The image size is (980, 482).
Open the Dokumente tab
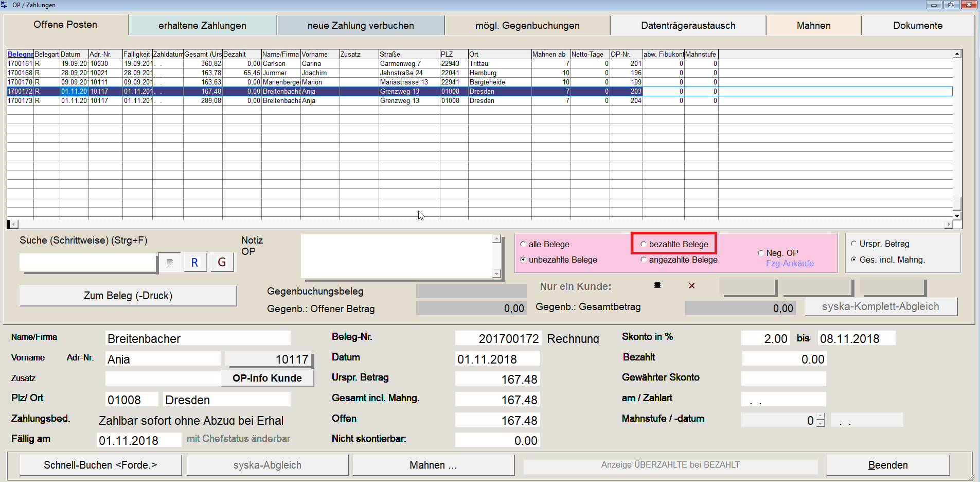tap(918, 26)
